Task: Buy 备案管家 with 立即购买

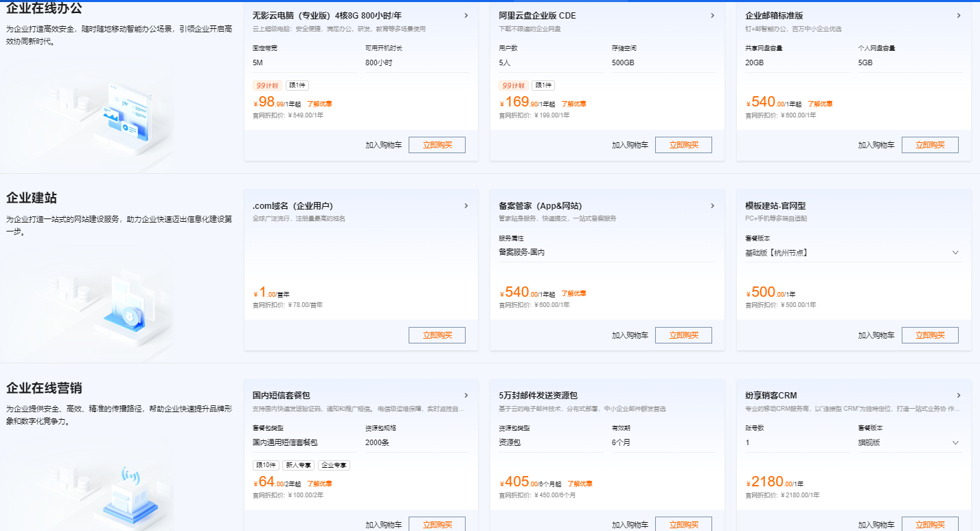Action: point(683,335)
